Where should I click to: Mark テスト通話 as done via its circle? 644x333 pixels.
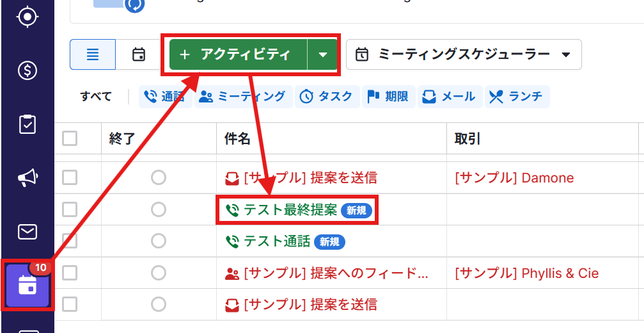coord(158,241)
